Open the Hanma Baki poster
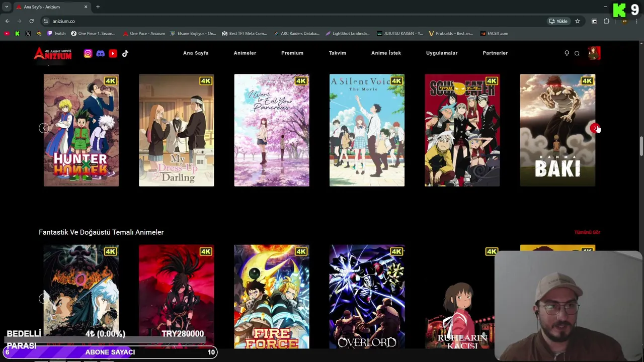The image size is (644, 362). tap(557, 130)
